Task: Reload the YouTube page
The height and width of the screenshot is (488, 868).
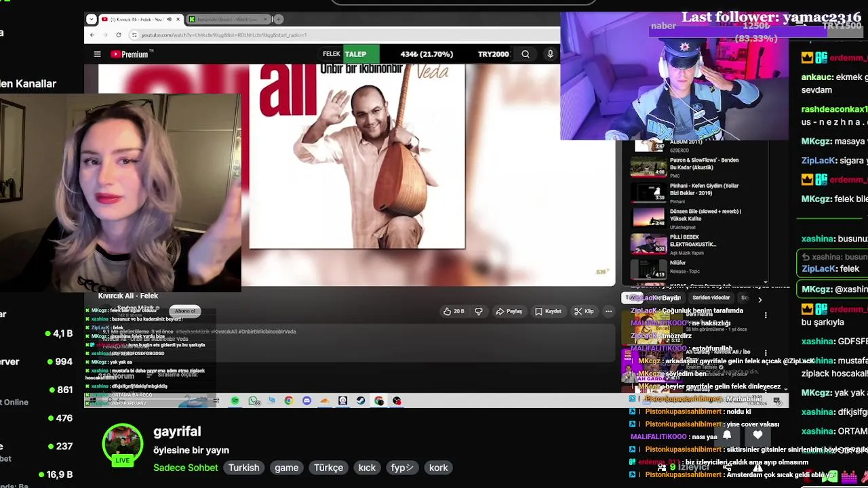Action: pyautogui.click(x=118, y=35)
